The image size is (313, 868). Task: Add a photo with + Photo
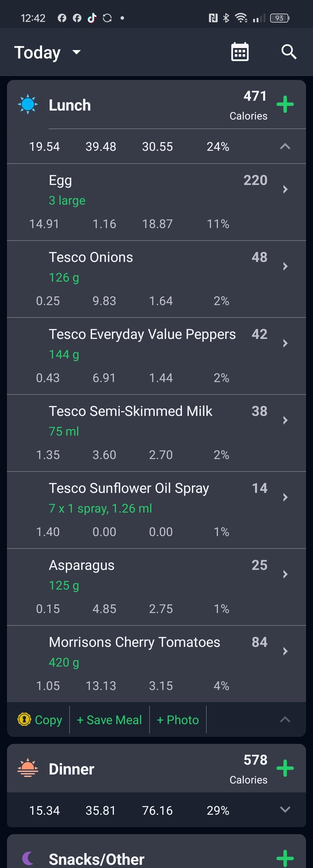click(178, 720)
